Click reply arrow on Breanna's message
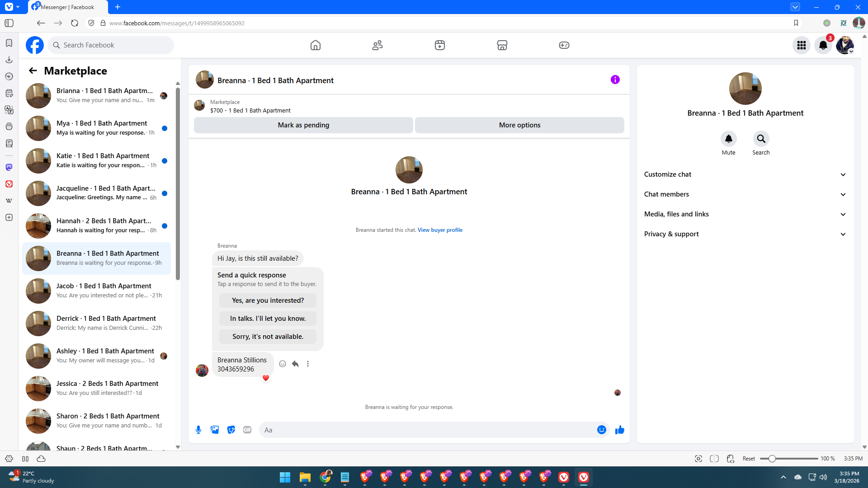 click(x=295, y=364)
